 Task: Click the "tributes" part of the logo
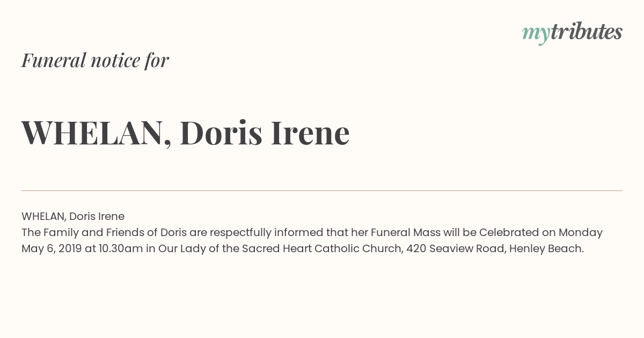587,32
